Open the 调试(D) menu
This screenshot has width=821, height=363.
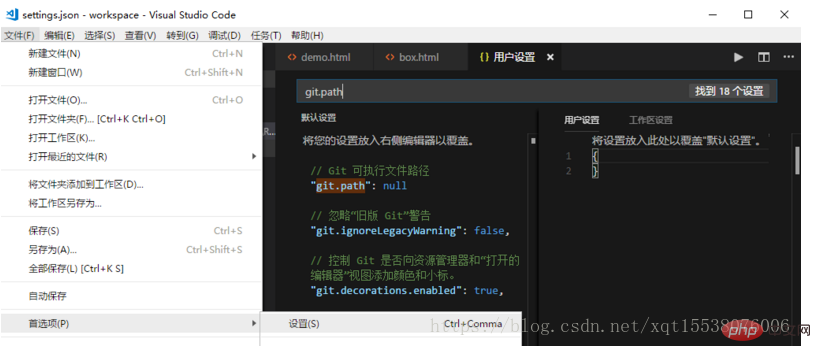point(224,35)
